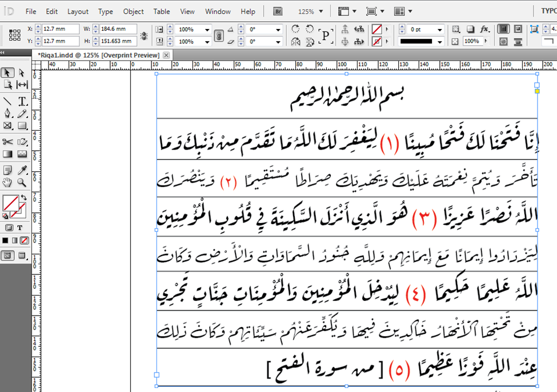
Task: Click default fill and stroke icon
Action: (x=5, y=216)
